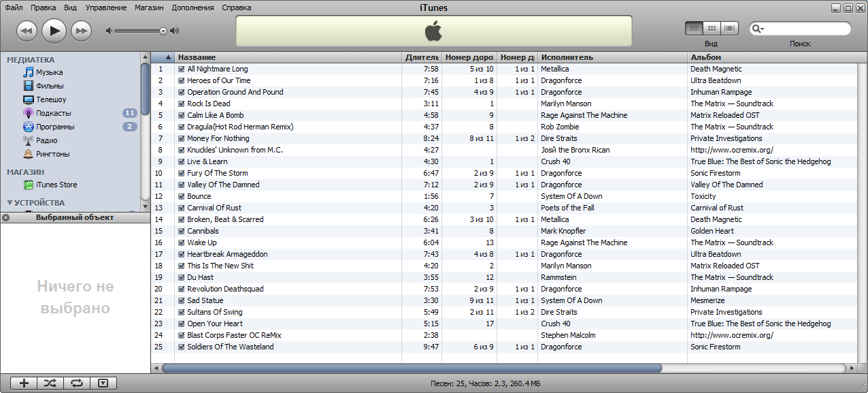Show or hide the artwork panel button
This screenshot has width=868, height=393.
103,383
